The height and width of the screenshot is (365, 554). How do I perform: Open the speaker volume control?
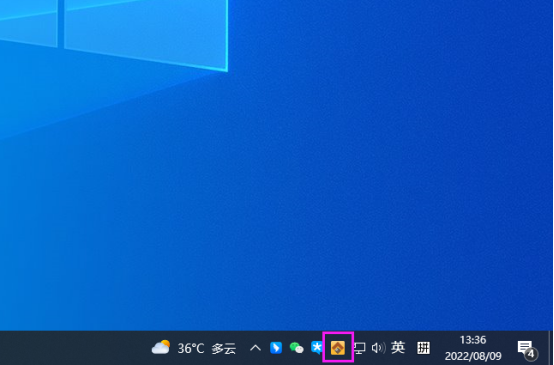click(x=378, y=348)
